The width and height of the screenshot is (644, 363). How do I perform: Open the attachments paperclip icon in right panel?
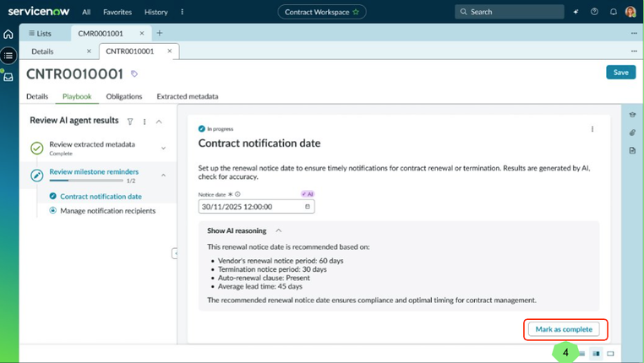point(632,133)
